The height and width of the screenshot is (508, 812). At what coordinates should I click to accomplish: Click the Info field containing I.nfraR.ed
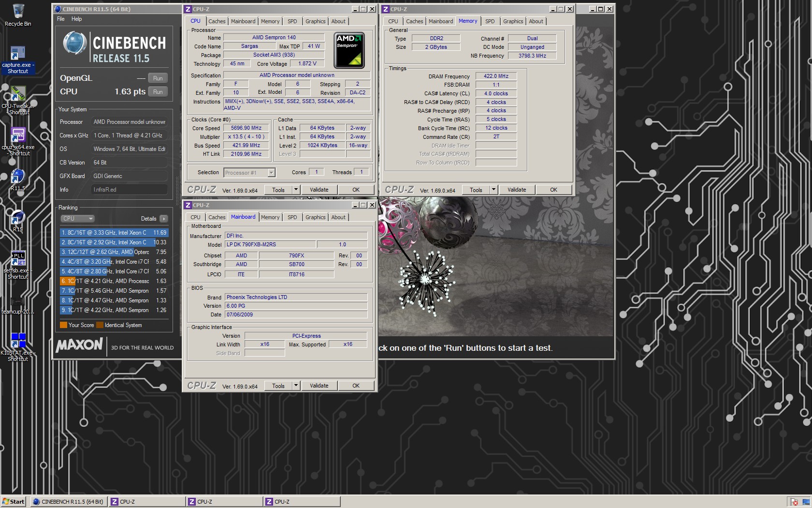point(130,190)
